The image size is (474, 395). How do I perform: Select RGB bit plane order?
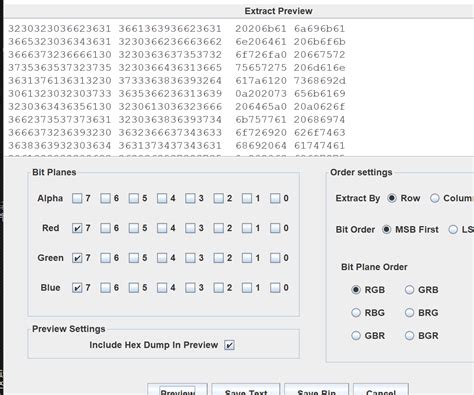click(356, 290)
